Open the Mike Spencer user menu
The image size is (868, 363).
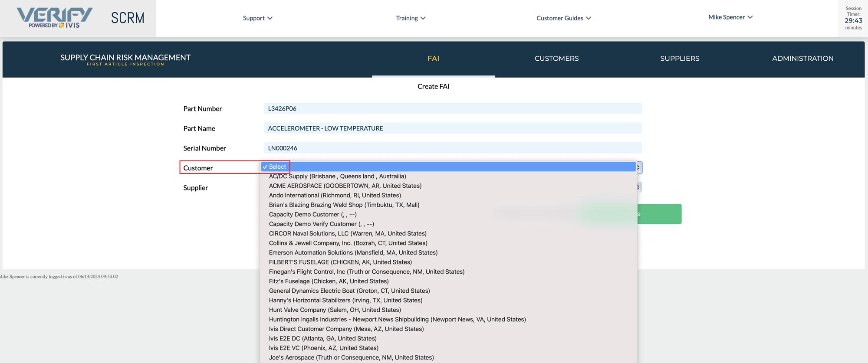pyautogui.click(x=730, y=17)
